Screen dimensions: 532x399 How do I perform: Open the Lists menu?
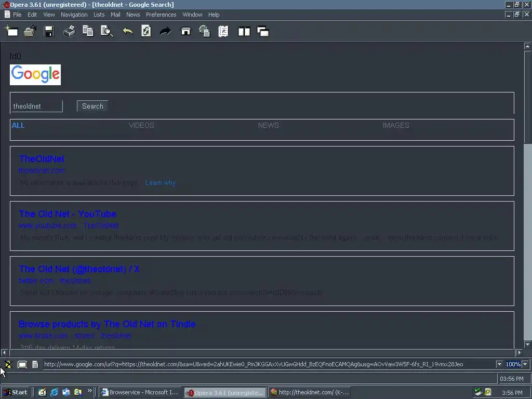[99, 15]
